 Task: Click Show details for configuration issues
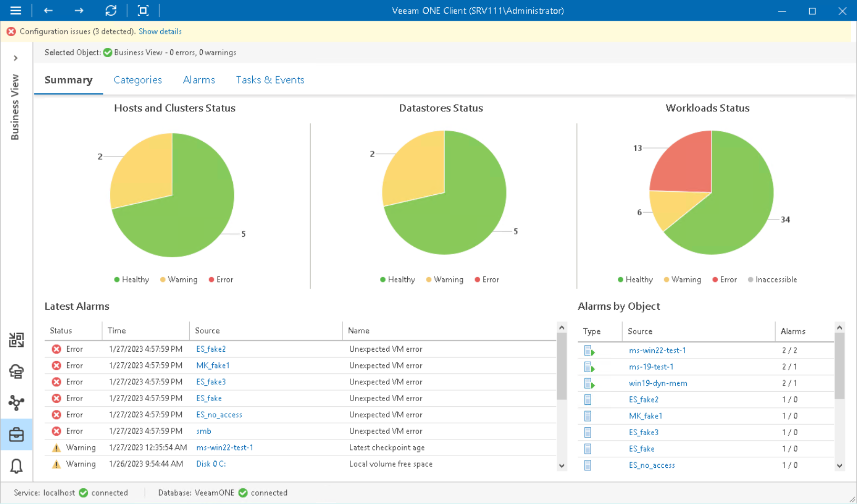[160, 31]
